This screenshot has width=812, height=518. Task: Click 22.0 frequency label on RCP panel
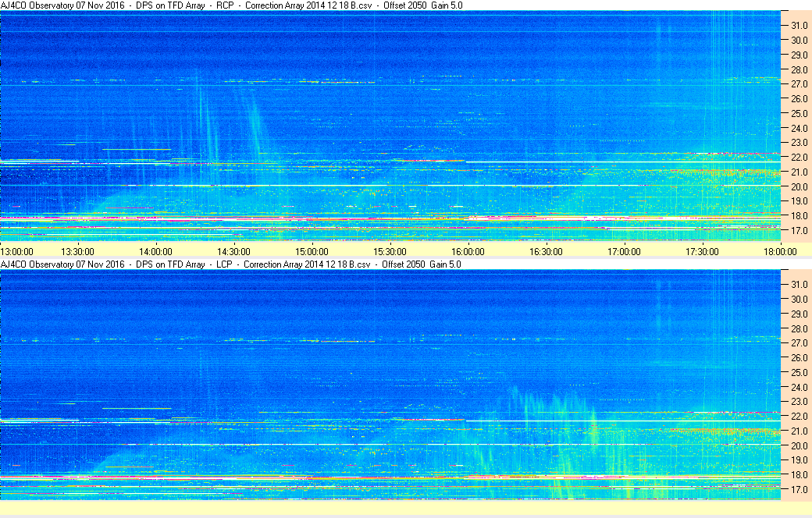[x=799, y=158]
